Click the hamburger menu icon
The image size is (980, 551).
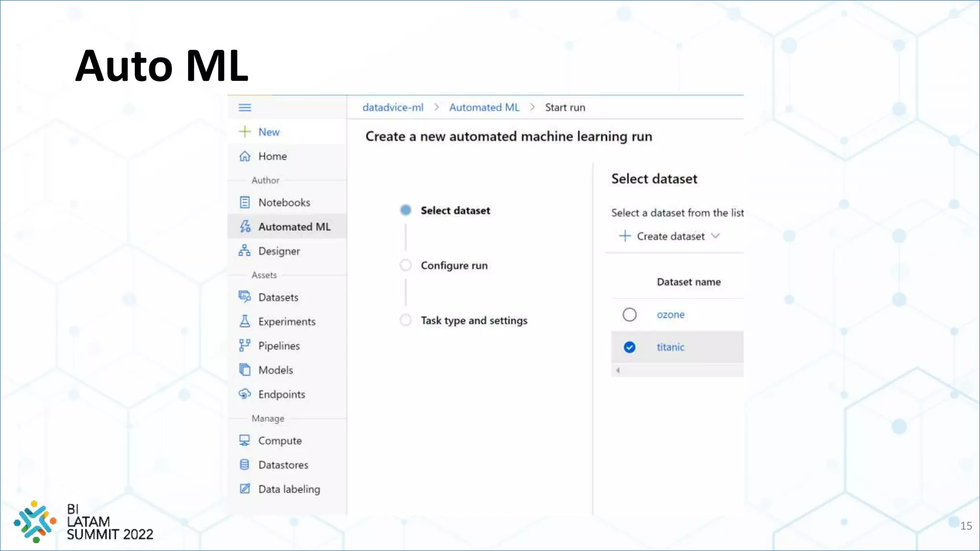(x=245, y=108)
